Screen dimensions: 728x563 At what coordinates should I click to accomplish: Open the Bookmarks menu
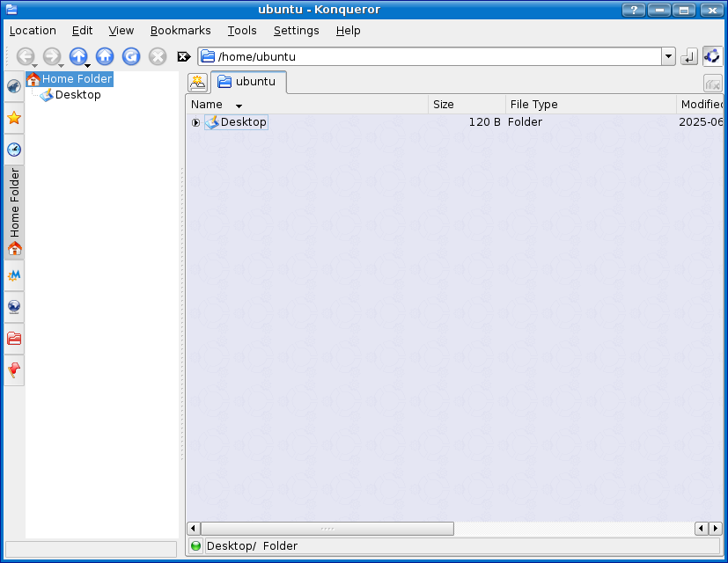pos(180,30)
